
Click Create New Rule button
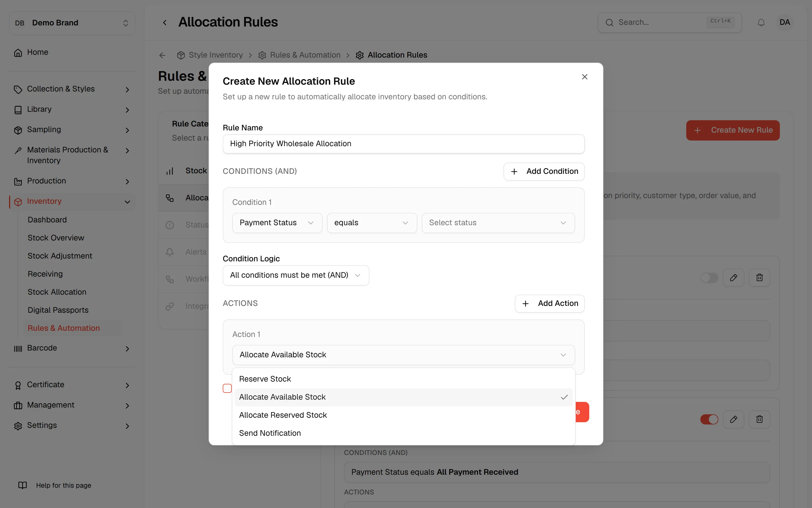pos(733,130)
